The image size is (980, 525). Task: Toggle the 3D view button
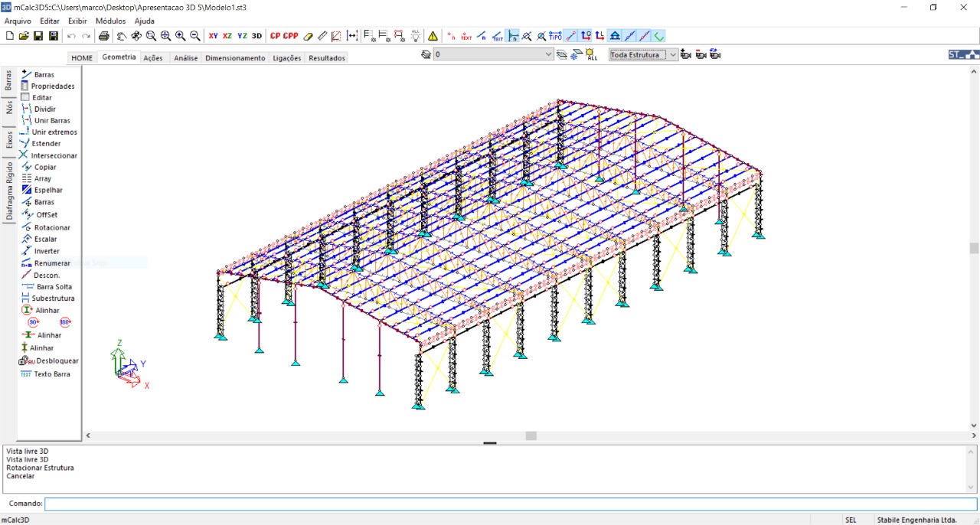[256, 36]
